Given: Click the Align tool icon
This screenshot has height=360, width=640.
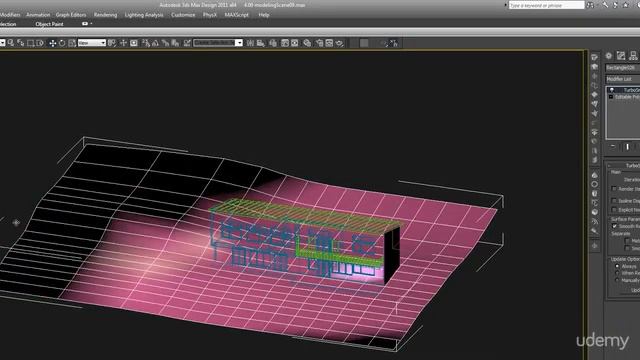Looking at the screenshot, I should click(260, 43).
